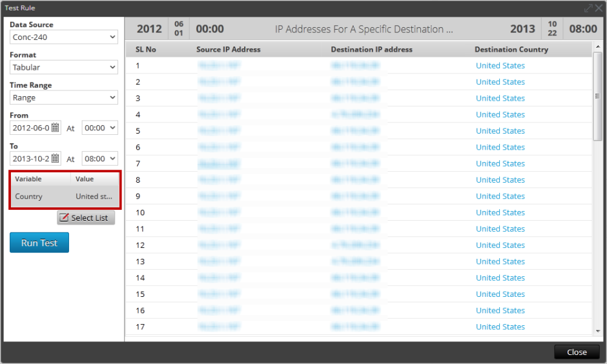The width and height of the screenshot is (607, 364).
Task: Open the To date calendar picker icon
Action: click(x=56, y=158)
